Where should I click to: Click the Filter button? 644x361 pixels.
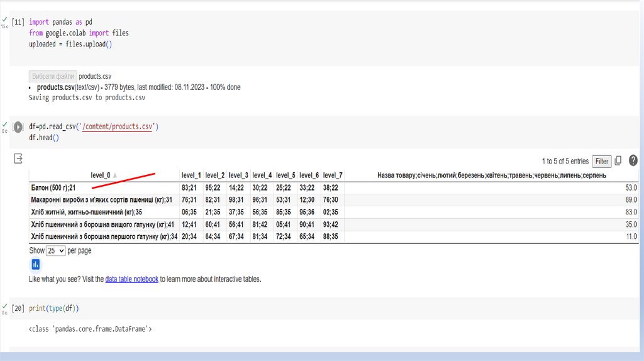[602, 162]
